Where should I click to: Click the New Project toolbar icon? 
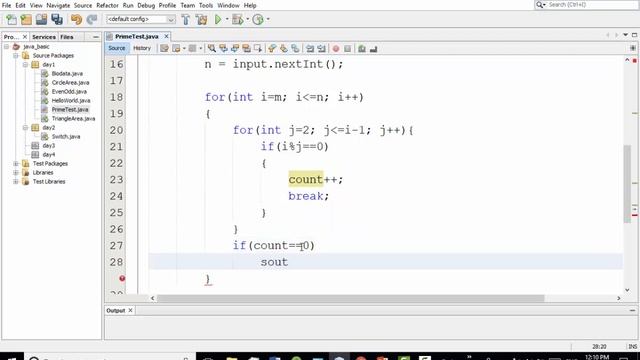point(26,19)
